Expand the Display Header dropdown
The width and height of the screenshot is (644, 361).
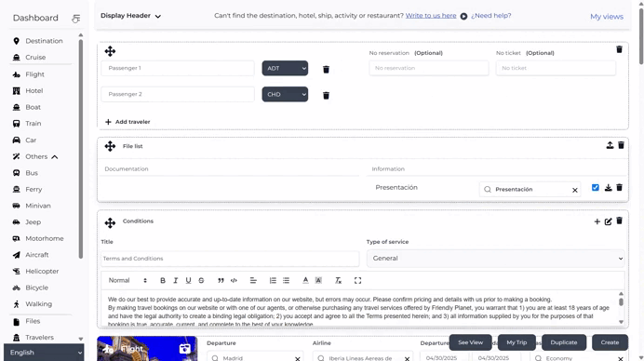[x=130, y=16]
